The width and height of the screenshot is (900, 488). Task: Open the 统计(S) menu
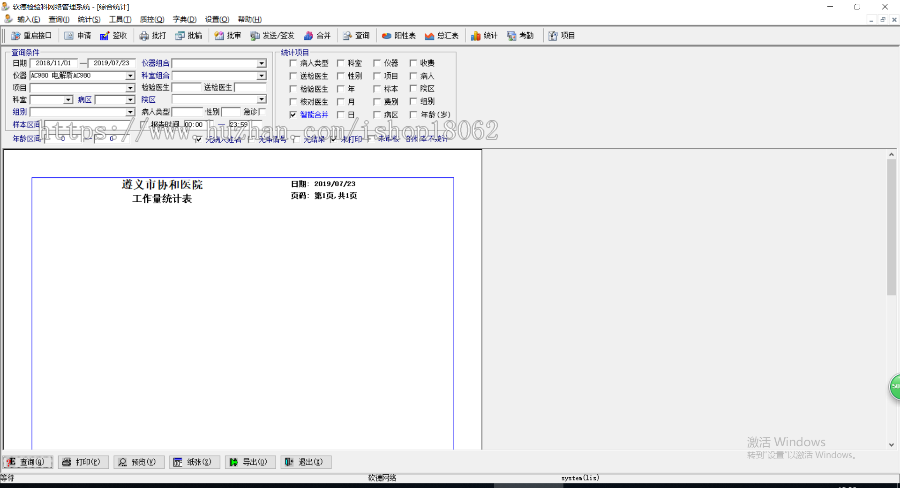coord(89,20)
